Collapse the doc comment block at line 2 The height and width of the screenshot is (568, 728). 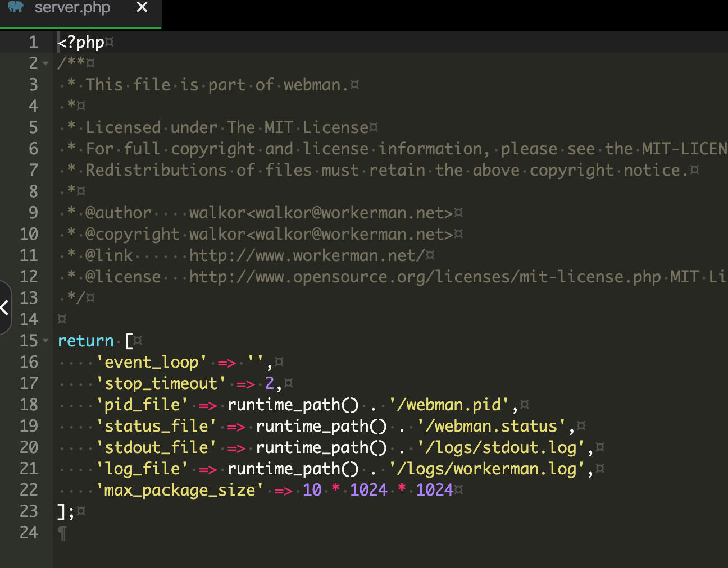click(46, 63)
